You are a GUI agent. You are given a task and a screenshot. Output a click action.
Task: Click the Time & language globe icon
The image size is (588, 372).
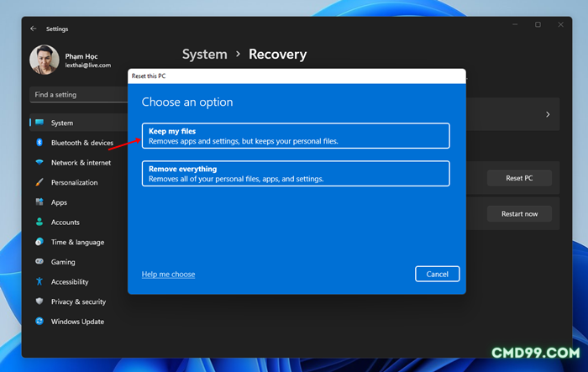[39, 242]
